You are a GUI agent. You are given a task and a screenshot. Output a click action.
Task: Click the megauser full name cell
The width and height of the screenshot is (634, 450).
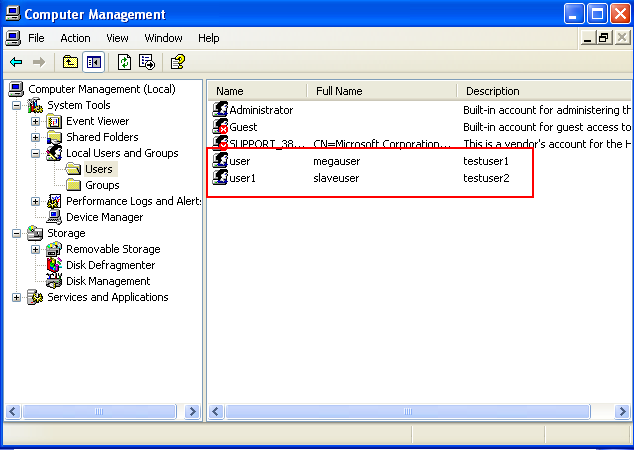click(336, 161)
